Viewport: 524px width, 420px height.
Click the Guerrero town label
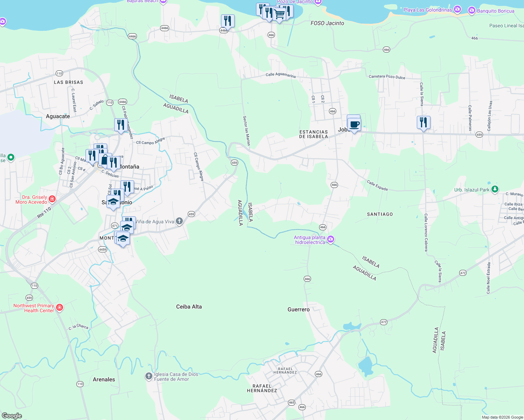[x=299, y=309]
